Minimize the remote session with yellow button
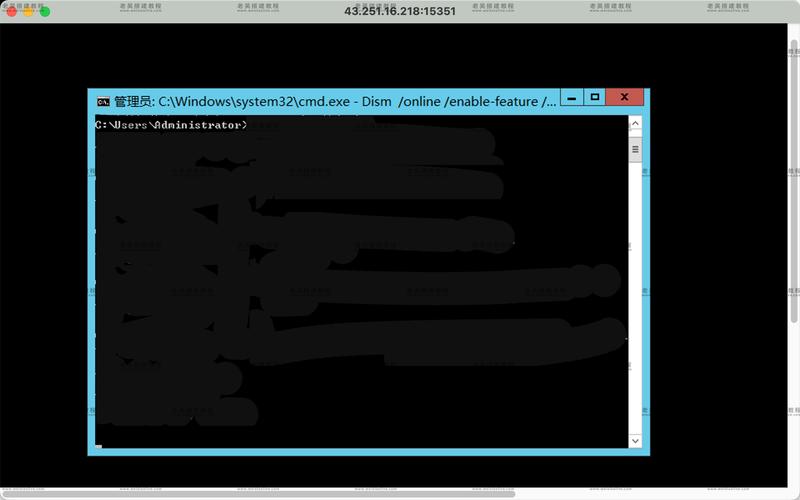800x500 pixels. point(28,11)
